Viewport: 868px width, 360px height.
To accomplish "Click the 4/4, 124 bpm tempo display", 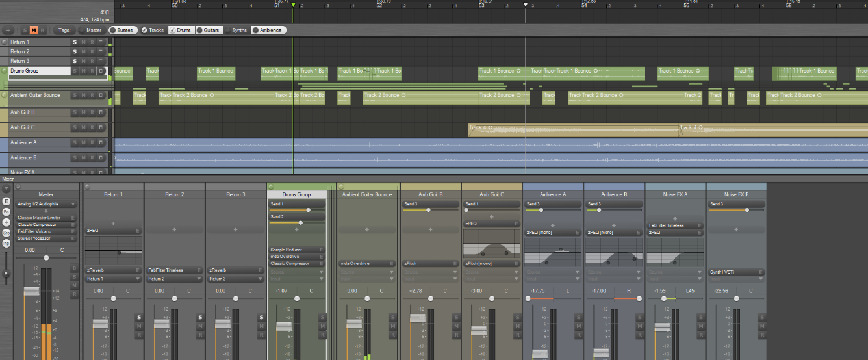I will [94, 19].
